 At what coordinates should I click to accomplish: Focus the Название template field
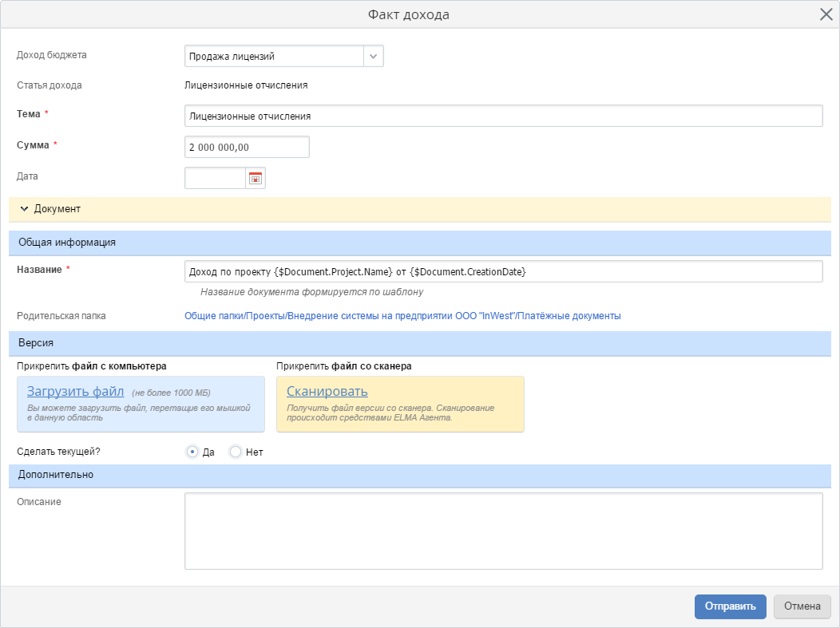click(x=503, y=271)
